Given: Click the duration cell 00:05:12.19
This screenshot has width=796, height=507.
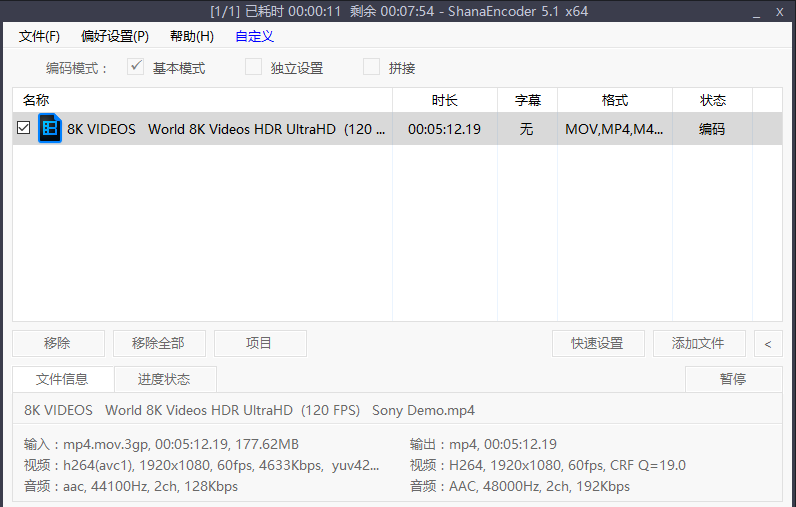Looking at the screenshot, I should [444, 129].
